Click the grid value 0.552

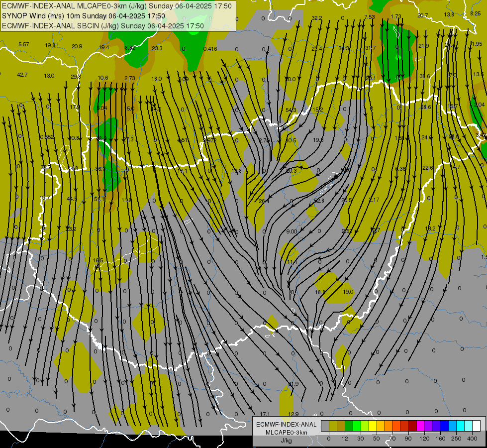(47, 137)
